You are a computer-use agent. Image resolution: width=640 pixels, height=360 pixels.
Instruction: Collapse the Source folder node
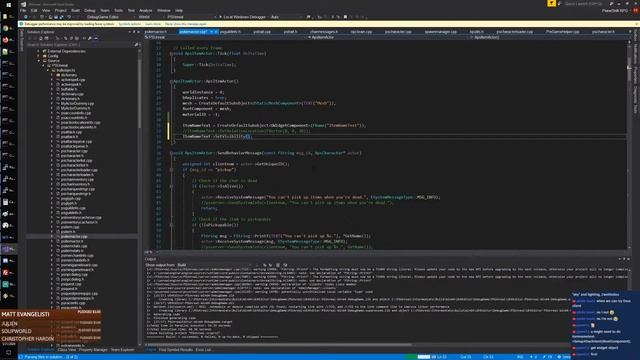(x=39, y=61)
